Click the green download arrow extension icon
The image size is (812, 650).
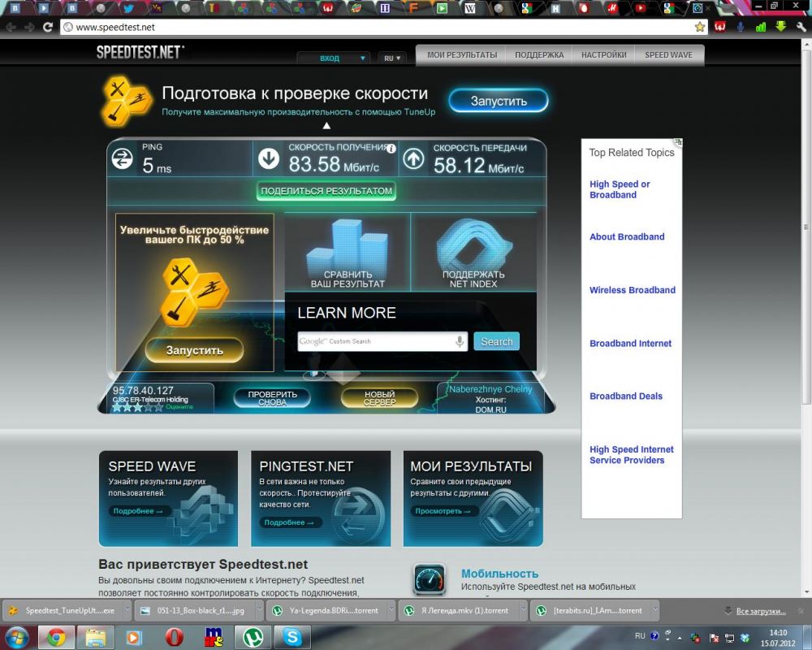[780, 27]
